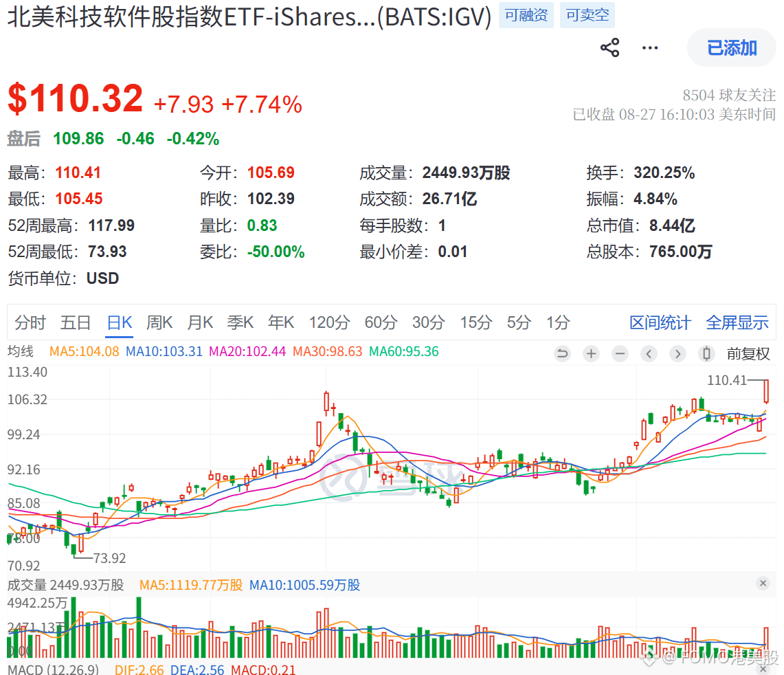784x675 pixels.
Task: Open the three-dots more options menu
Action: pos(650,48)
